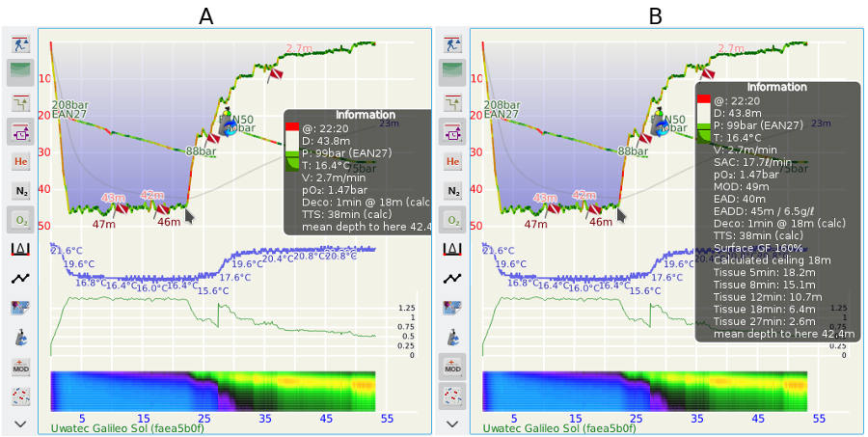The width and height of the screenshot is (868, 437).
Task: Expand the toolbar chevron at the bottom of panel B
Action: pos(452,423)
